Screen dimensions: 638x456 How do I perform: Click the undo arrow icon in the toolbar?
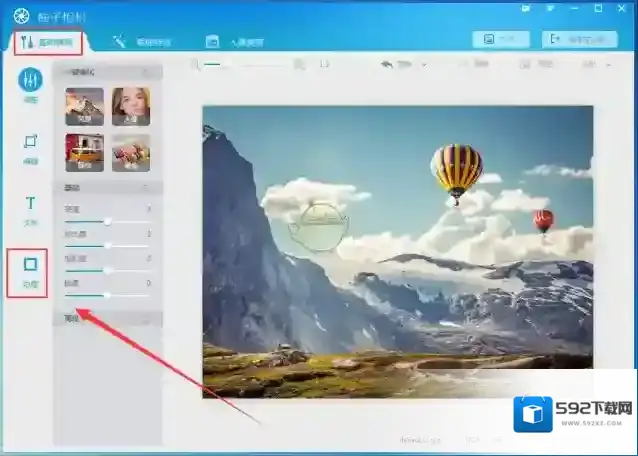click(388, 64)
